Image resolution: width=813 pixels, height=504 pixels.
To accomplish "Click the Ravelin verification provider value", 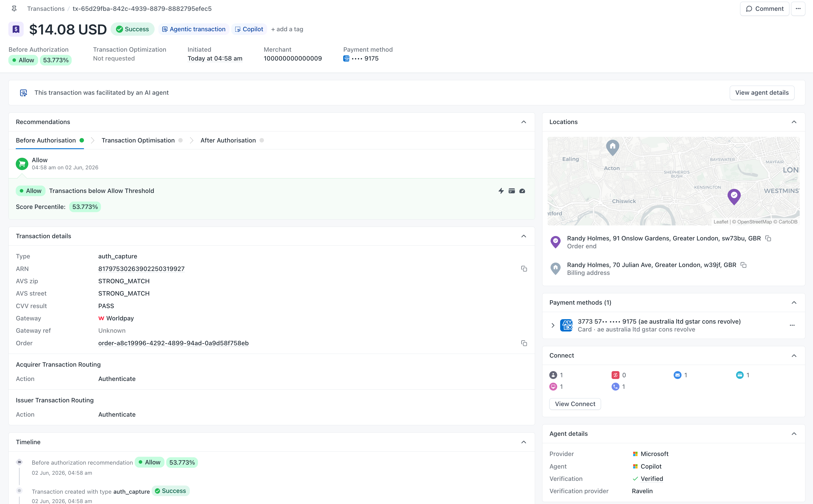I will point(642,491).
